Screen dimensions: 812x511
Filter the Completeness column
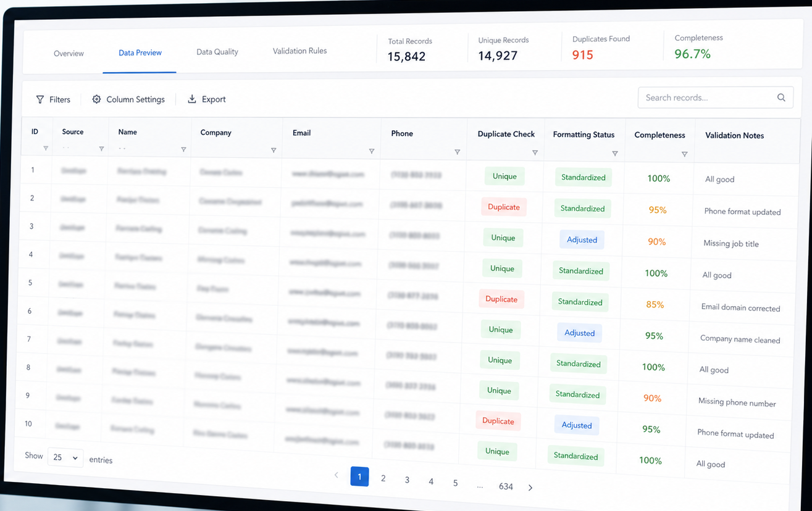click(684, 154)
